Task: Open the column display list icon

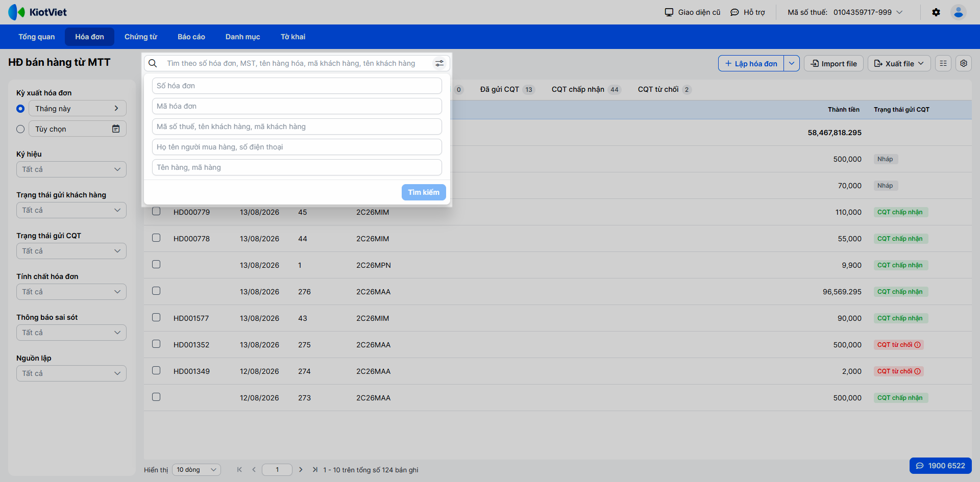Action: pos(943,63)
